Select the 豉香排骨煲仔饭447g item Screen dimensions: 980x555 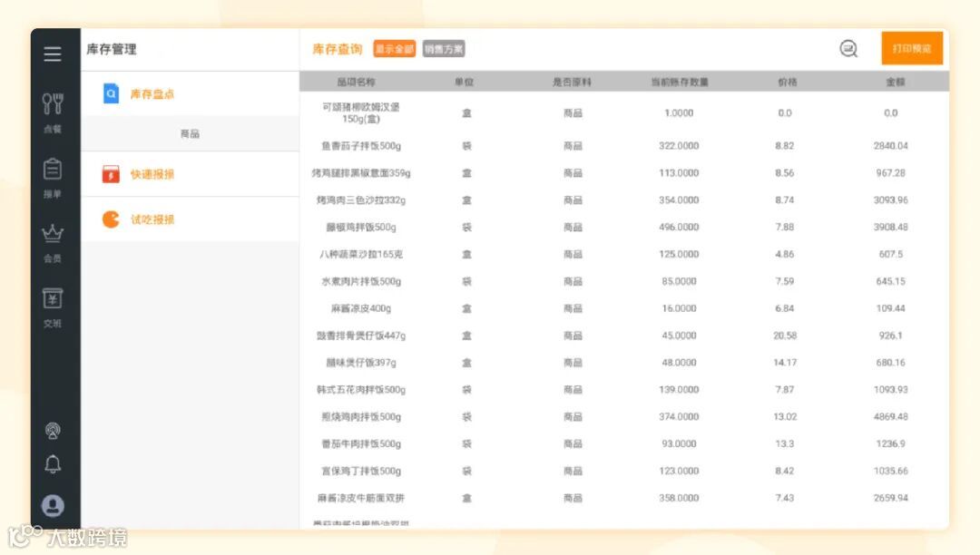(360, 336)
